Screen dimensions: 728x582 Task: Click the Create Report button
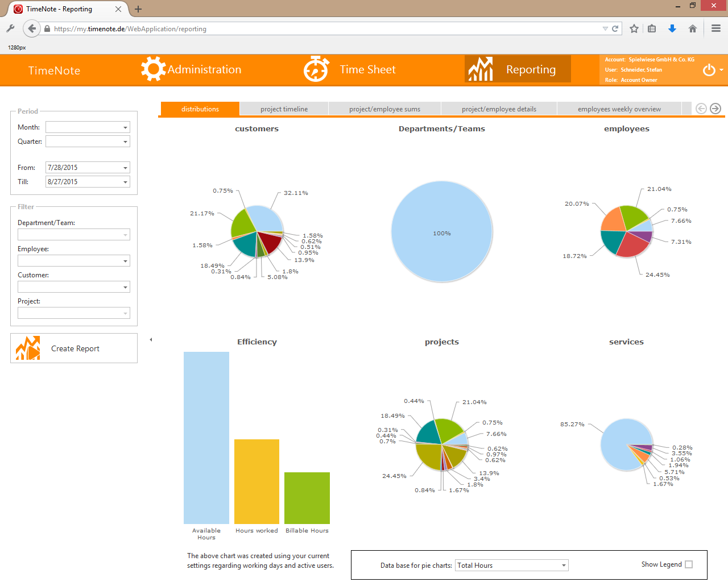tap(74, 348)
